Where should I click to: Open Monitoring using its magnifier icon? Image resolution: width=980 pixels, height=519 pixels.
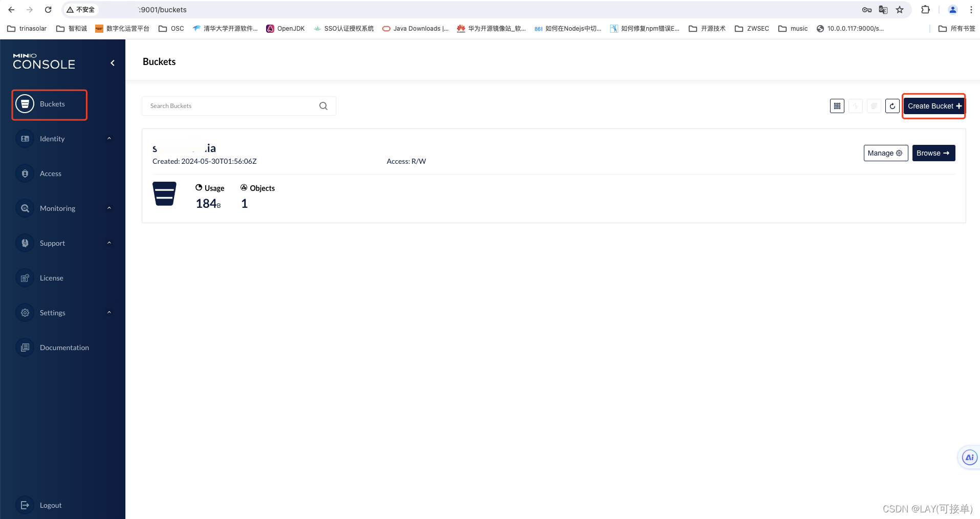point(25,208)
